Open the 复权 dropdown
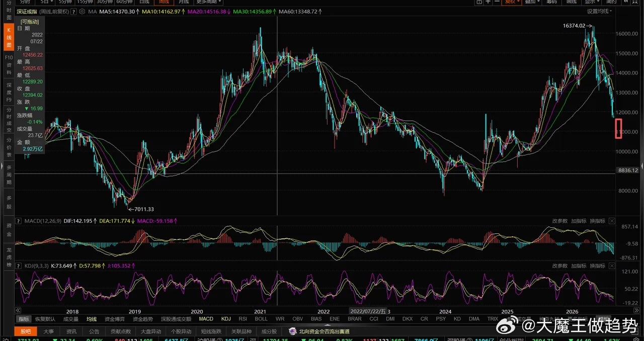Image resolution: width=644 pixels, height=341 pixels. (511, 2)
